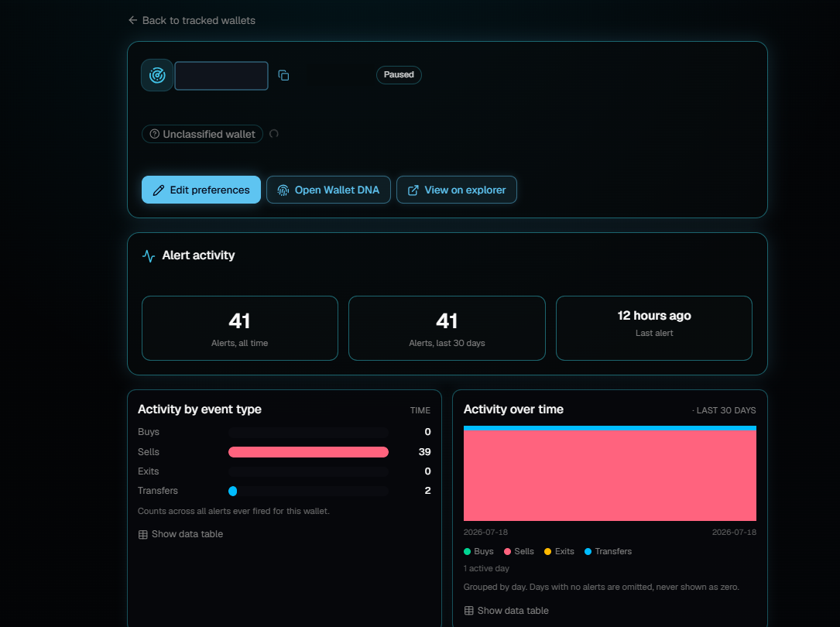The image size is (840, 627).
Task: Click the Buys empty bar
Action: pos(308,432)
